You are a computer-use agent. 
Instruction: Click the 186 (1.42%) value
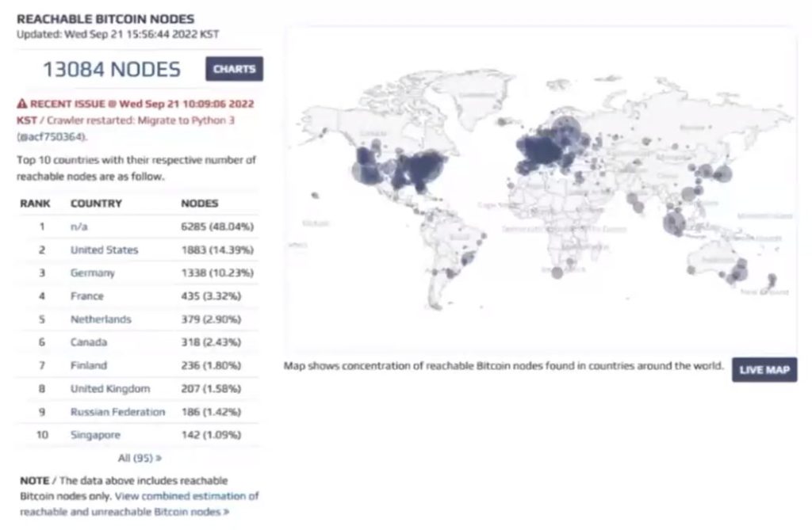211,412
